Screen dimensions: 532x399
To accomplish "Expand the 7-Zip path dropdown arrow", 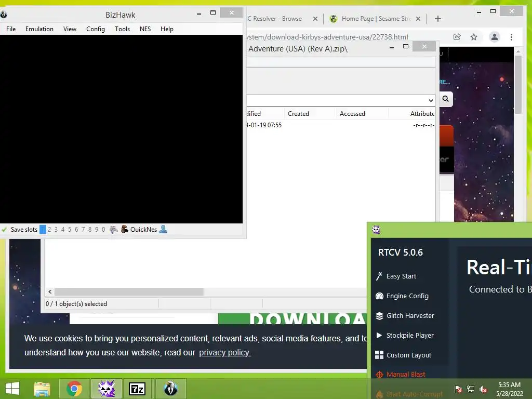I will pos(431,100).
